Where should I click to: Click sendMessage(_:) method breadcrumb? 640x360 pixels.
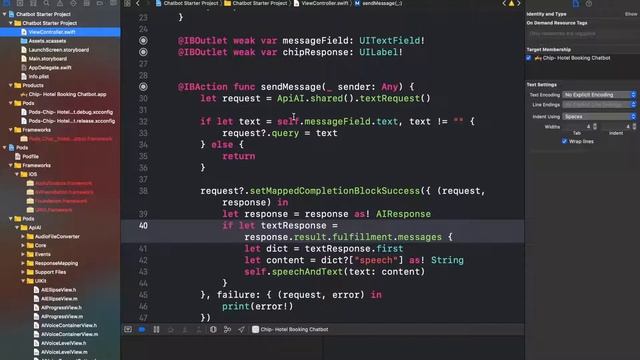(378, 3)
